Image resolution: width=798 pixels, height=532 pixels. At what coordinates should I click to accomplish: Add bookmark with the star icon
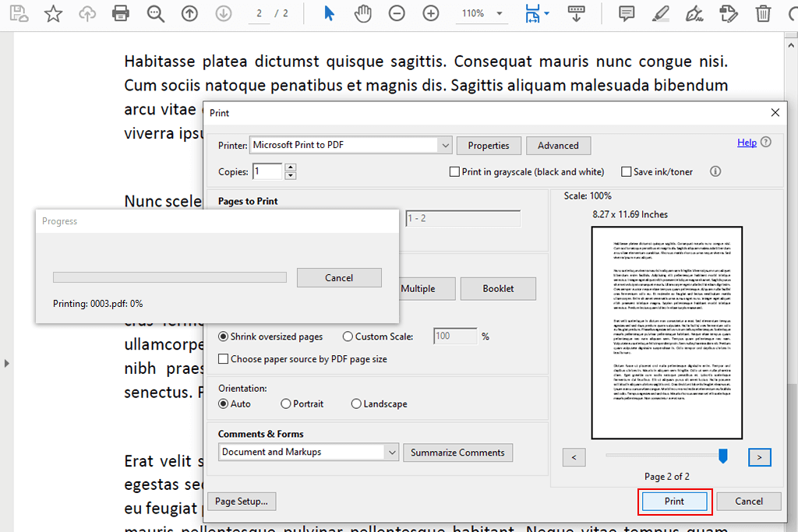(53, 13)
